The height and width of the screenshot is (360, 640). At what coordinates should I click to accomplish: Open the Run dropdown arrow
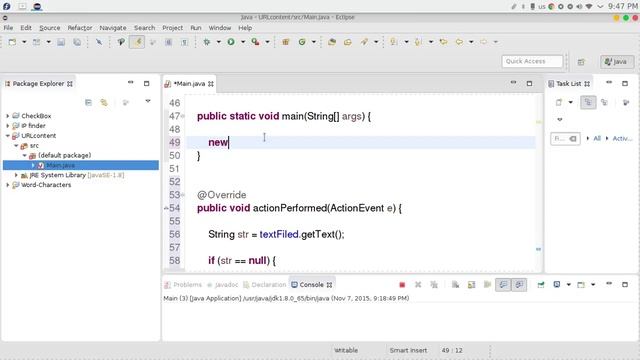pyautogui.click(x=243, y=42)
